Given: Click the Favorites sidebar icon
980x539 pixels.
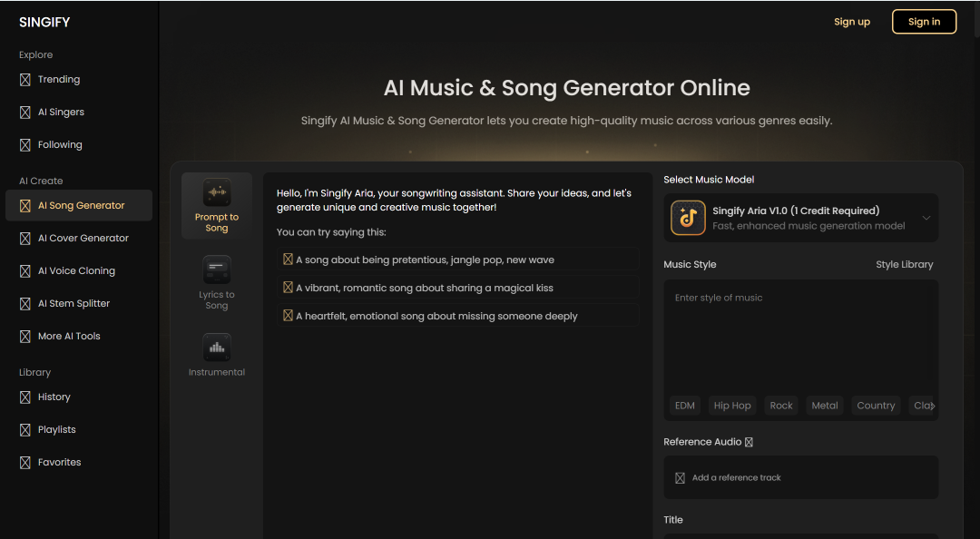Looking at the screenshot, I should (25, 463).
